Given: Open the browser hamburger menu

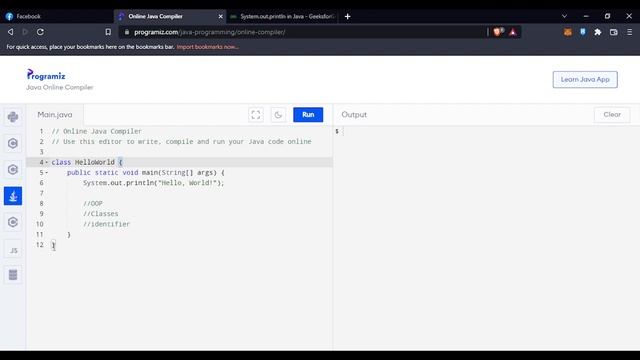Looking at the screenshot, I should (629, 32).
